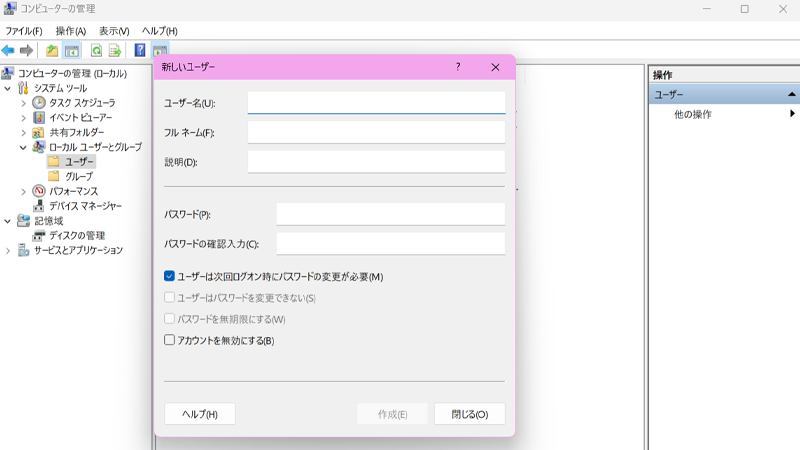
Task: Collapse the システム ツール tree node
Action: tap(8, 88)
